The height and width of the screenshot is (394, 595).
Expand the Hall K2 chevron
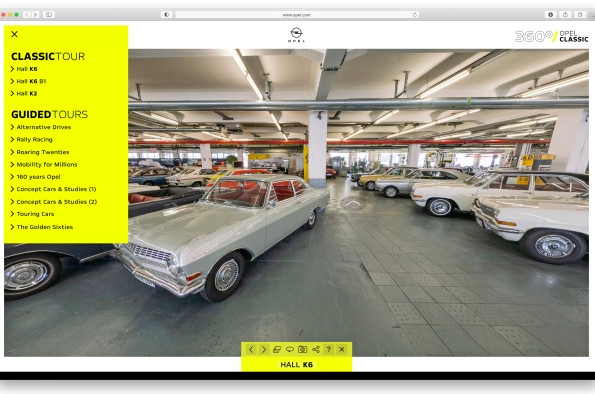(x=13, y=93)
